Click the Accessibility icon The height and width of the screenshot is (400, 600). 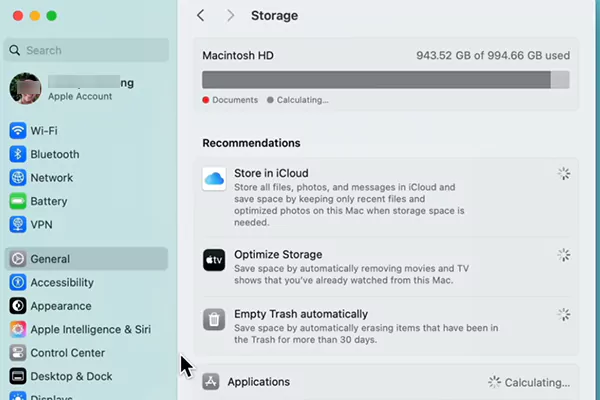(x=18, y=282)
